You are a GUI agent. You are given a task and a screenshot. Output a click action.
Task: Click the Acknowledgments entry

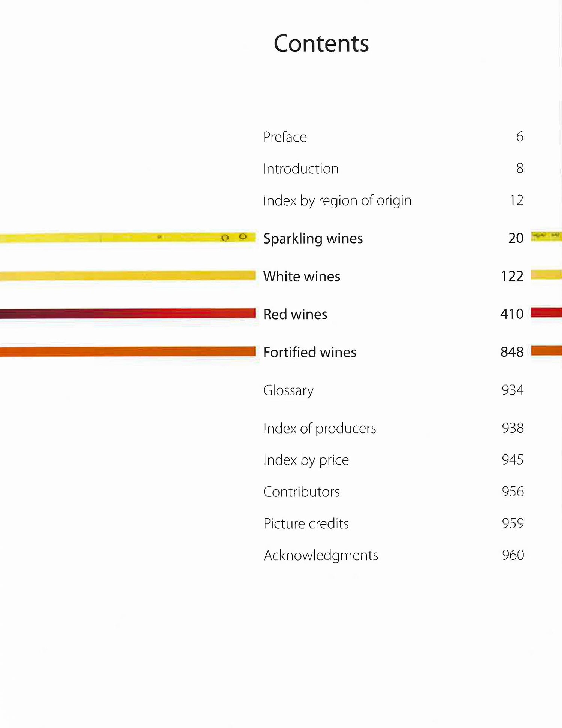[x=321, y=555]
